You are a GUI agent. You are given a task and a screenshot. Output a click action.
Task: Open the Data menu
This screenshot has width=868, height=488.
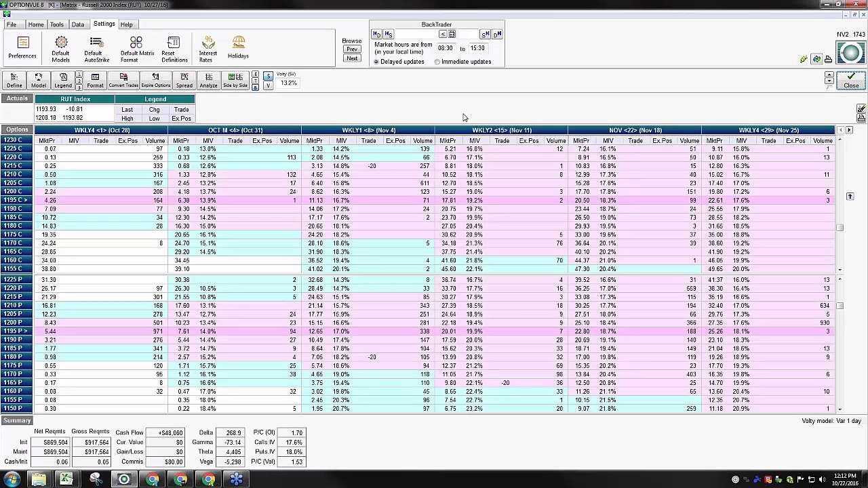[78, 24]
